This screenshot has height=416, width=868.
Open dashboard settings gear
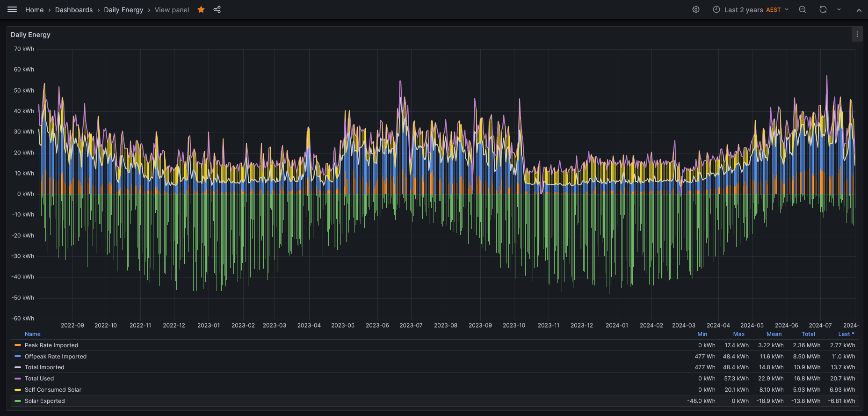[696, 9]
